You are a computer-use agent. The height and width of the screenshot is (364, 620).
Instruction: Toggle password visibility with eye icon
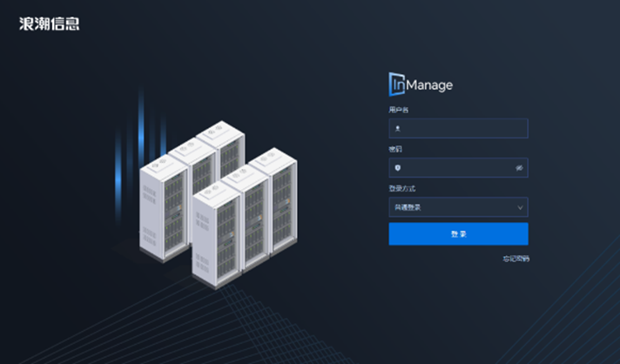(518, 168)
